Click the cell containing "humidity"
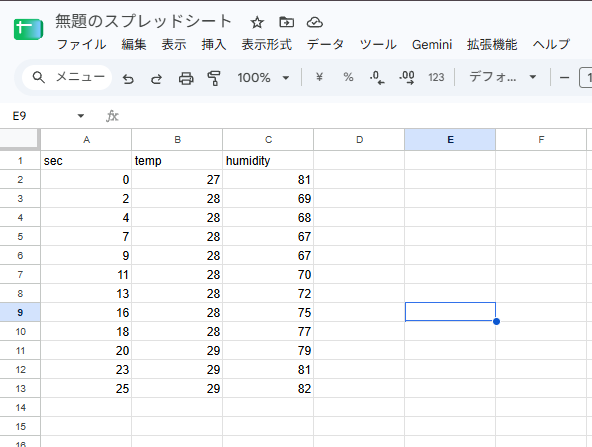Screen dimensions: 592x447 point(268,160)
